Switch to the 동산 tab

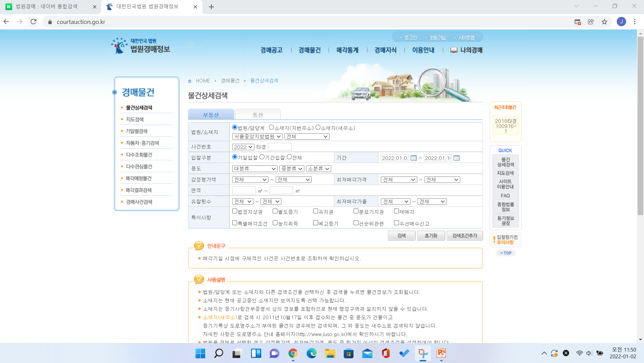click(257, 114)
